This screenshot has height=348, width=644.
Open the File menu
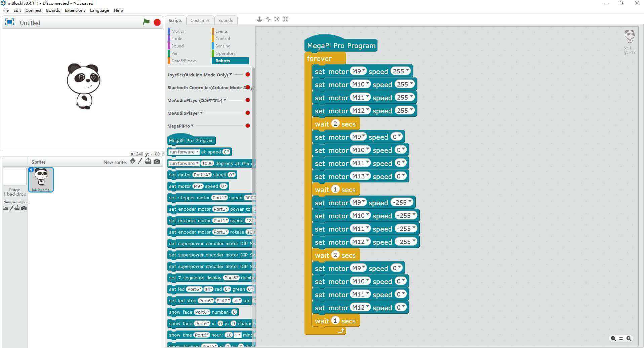pos(5,10)
